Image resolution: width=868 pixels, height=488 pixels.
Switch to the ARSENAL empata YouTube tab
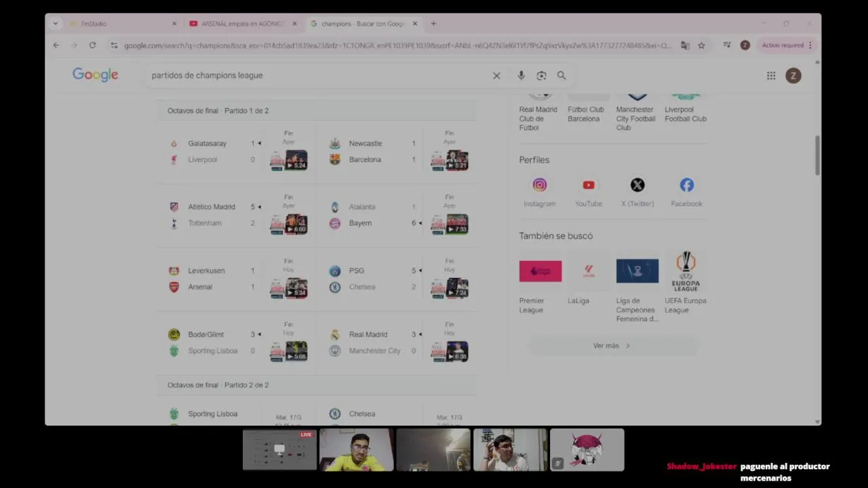click(243, 24)
